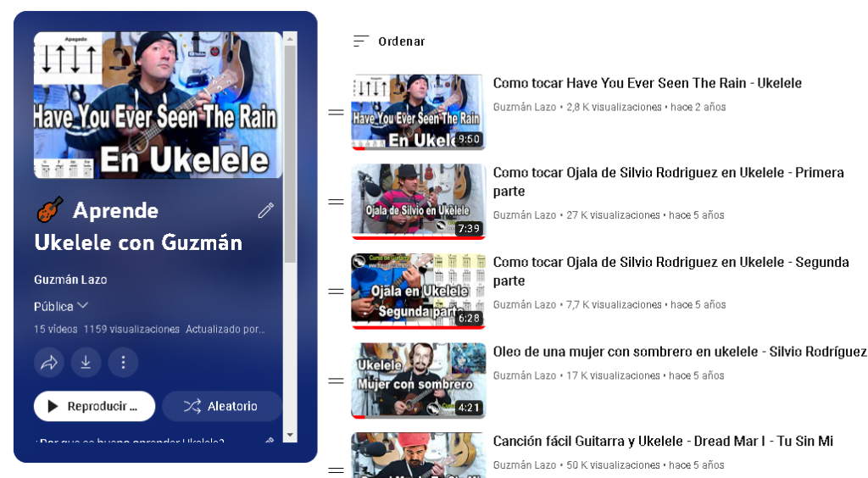868x478 pixels.
Task: Click the drag handle beside Oleo de una mujer
Action: (x=336, y=381)
